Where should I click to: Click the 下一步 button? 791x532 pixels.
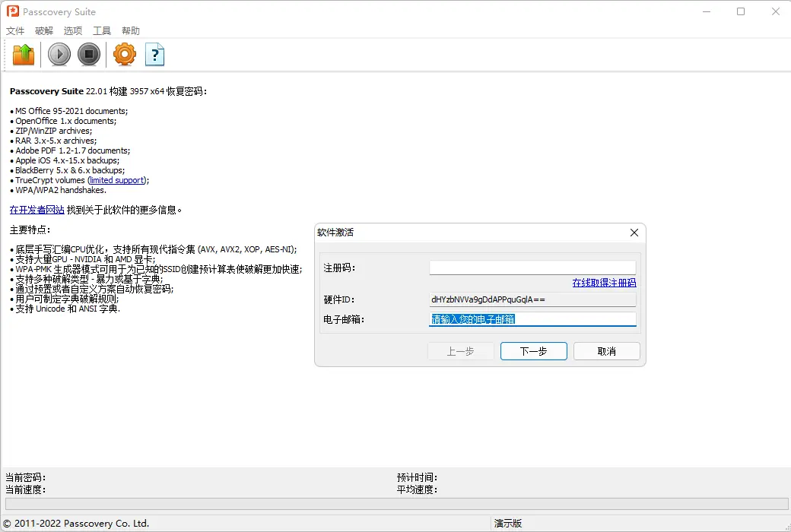pyautogui.click(x=534, y=351)
